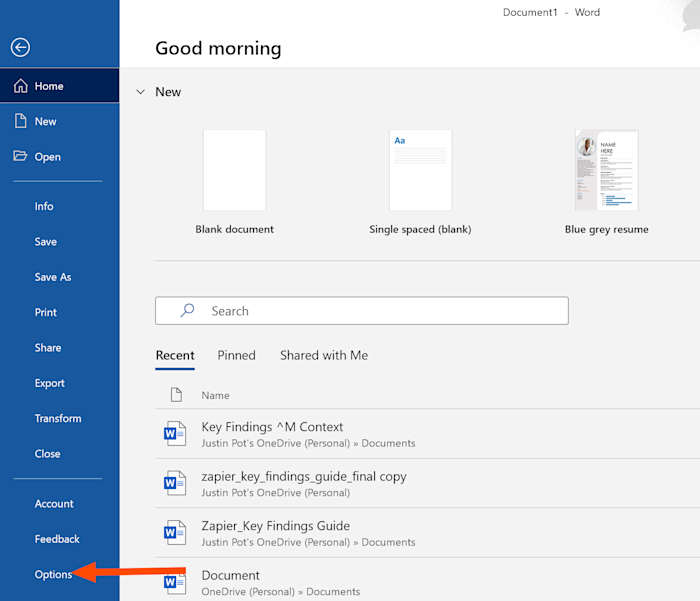Viewport: 700px width, 601px height.
Task: Open Options in the sidebar
Action: (53, 574)
